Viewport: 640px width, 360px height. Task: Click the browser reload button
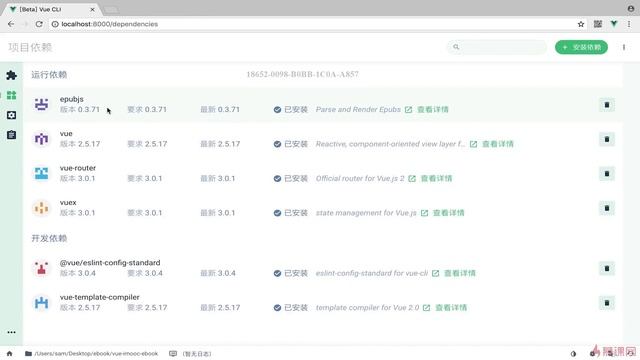pyautogui.click(x=39, y=24)
